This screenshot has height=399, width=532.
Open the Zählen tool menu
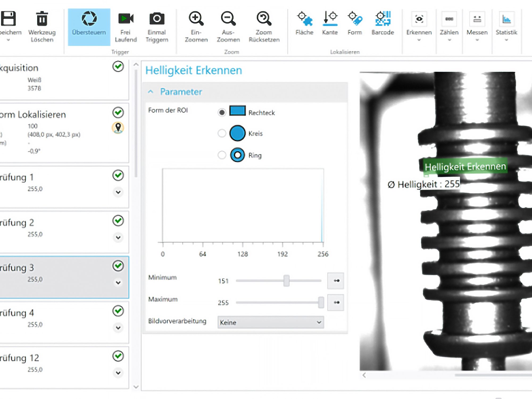(x=449, y=27)
